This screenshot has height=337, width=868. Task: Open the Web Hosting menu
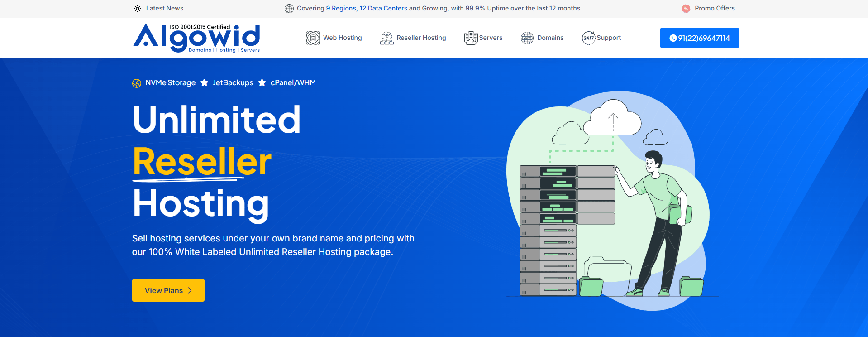pos(343,38)
